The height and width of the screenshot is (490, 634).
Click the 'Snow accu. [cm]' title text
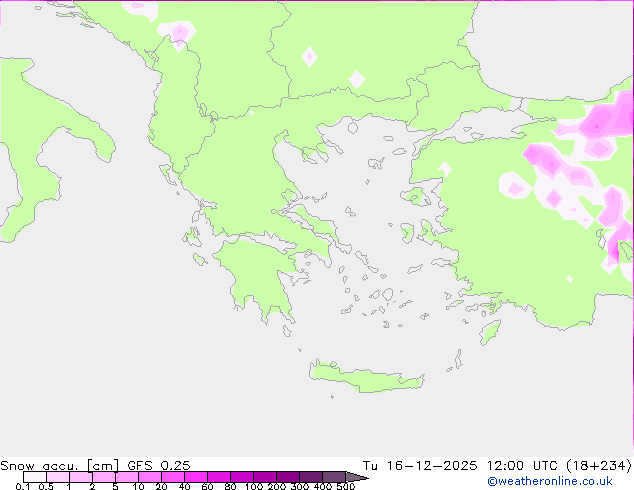60,466
